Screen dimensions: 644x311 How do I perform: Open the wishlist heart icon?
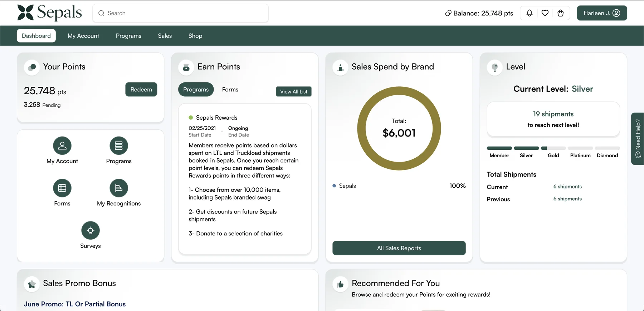click(545, 13)
